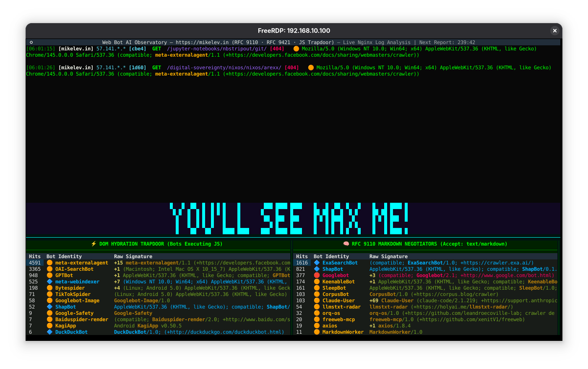Click the orange dot beside freeweb-mcp identity
Viewport: 588px width, 369px height.
pyautogui.click(x=317, y=319)
